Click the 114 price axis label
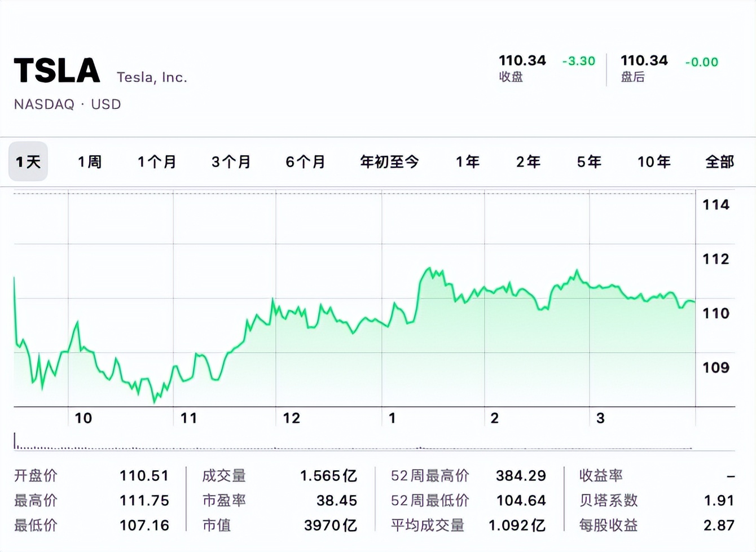Viewport: 756px width, 552px height. coord(716,205)
